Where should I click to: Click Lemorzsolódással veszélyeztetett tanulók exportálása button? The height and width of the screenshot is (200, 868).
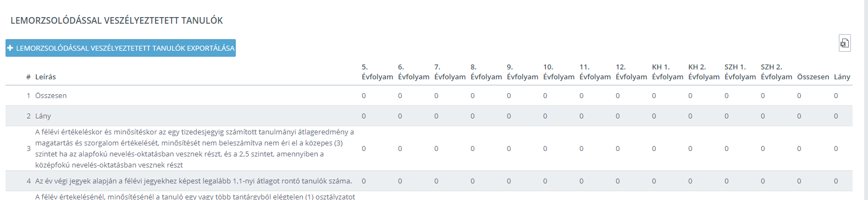[120, 48]
